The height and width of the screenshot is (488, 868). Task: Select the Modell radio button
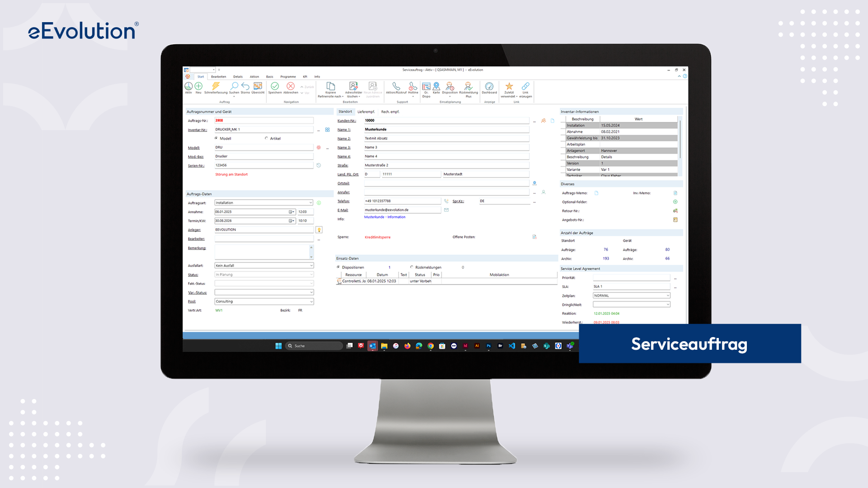point(217,138)
